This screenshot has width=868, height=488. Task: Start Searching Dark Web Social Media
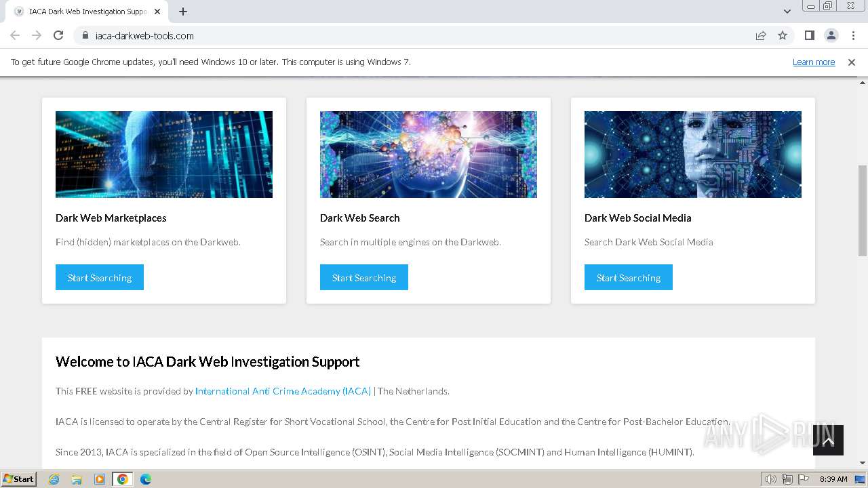(x=629, y=277)
